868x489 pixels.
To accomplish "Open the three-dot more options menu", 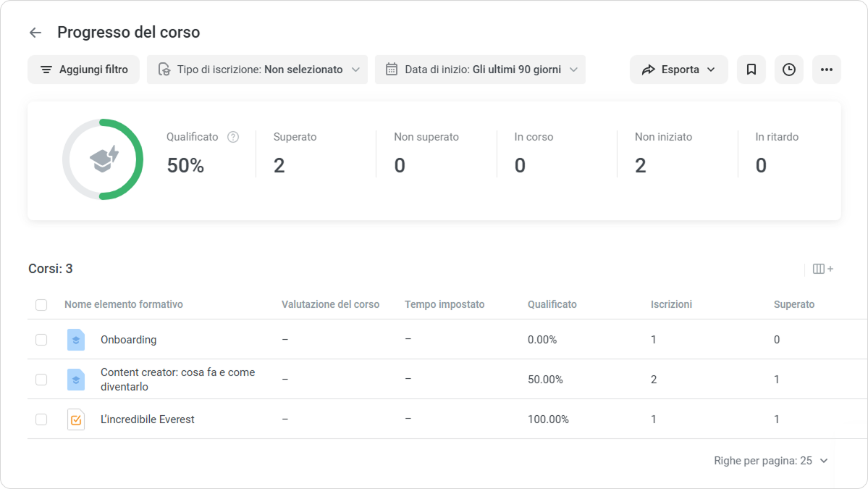I will (826, 70).
